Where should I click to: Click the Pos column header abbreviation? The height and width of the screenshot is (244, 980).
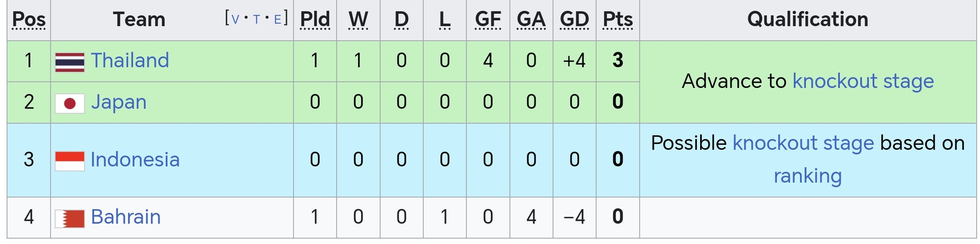(x=29, y=20)
